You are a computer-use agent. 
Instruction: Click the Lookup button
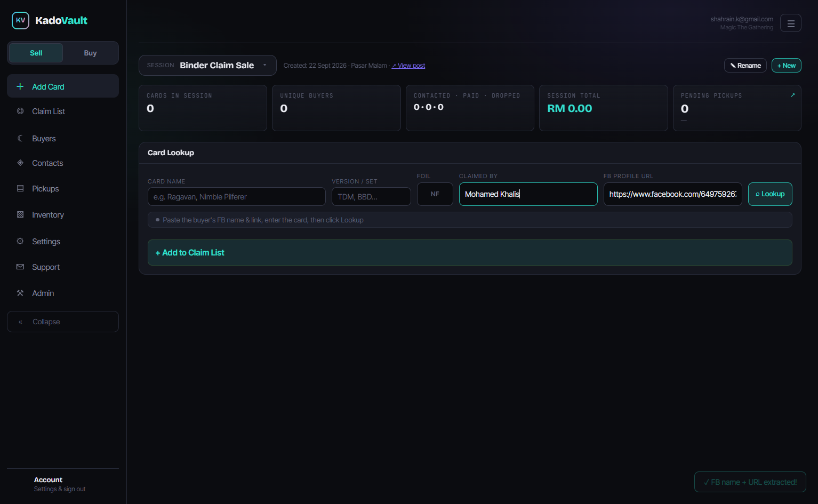pyautogui.click(x=770, y=194)
